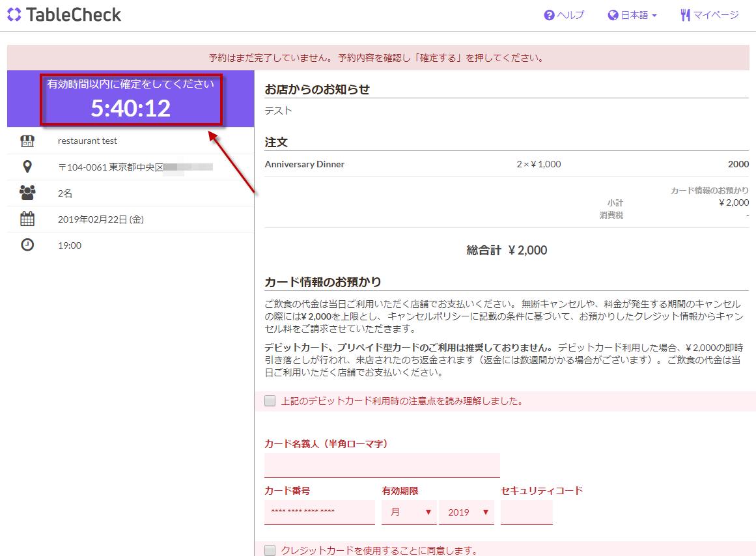
Task: Click the globe language icon
Action: (613, 15)
